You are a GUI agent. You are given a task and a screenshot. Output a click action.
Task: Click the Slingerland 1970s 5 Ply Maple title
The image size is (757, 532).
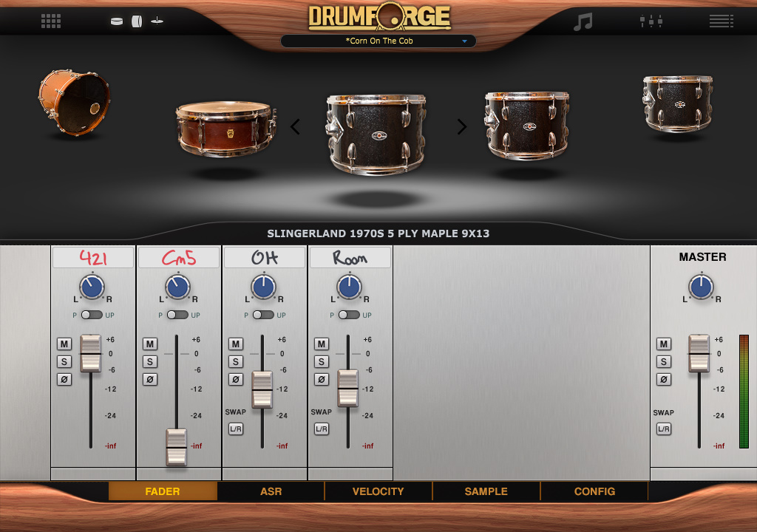tap(378, 233)
